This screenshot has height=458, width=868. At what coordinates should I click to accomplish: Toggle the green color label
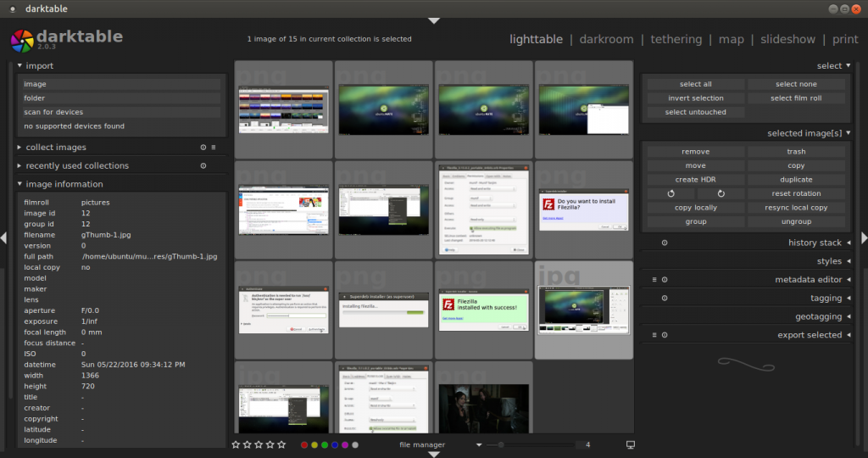[x=325, y=444]
